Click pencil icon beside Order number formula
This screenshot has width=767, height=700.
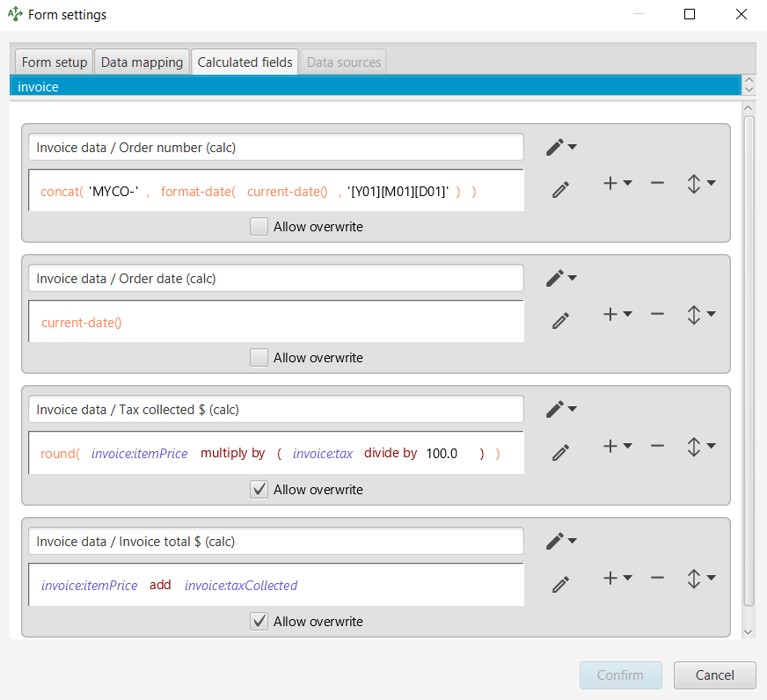pos(560,190)
